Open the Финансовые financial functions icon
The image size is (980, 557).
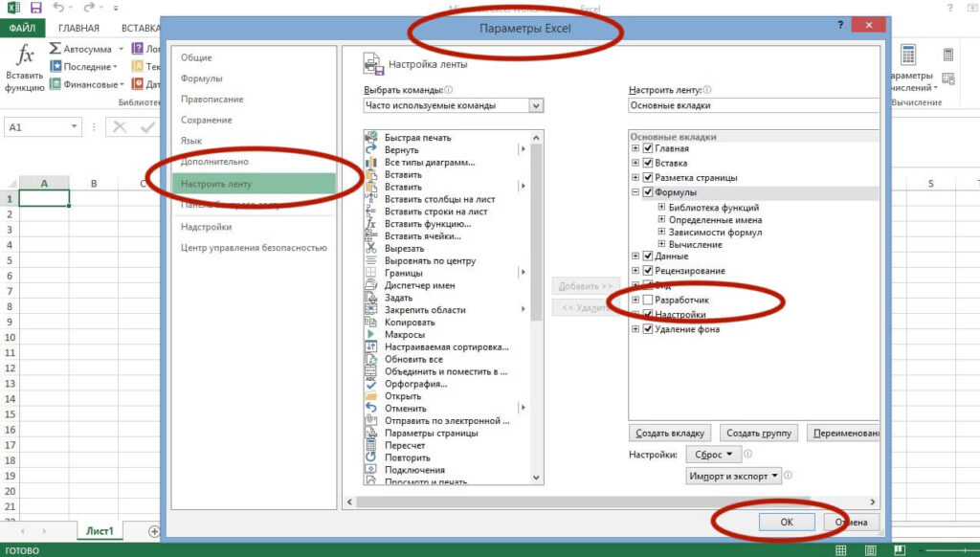(56, 83)
